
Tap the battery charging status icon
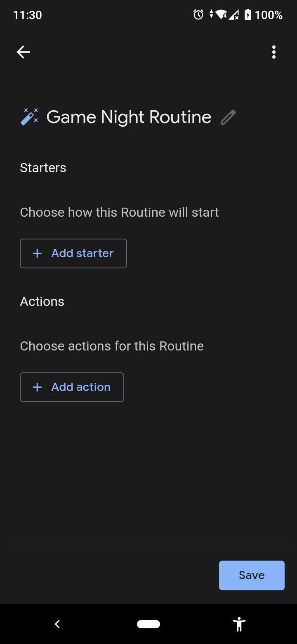coord(247,15)
